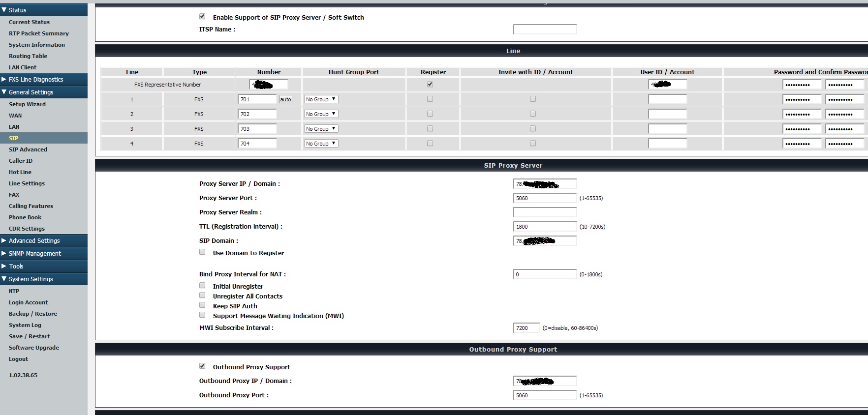Select the SIP menu item
The image size is (868, 415).
[13, 138]
